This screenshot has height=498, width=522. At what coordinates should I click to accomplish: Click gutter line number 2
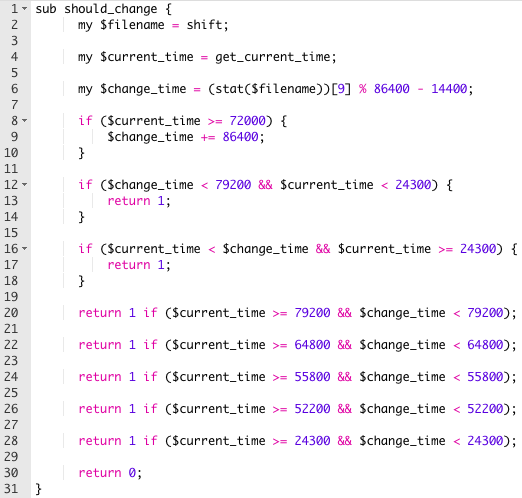pos(14,25)
